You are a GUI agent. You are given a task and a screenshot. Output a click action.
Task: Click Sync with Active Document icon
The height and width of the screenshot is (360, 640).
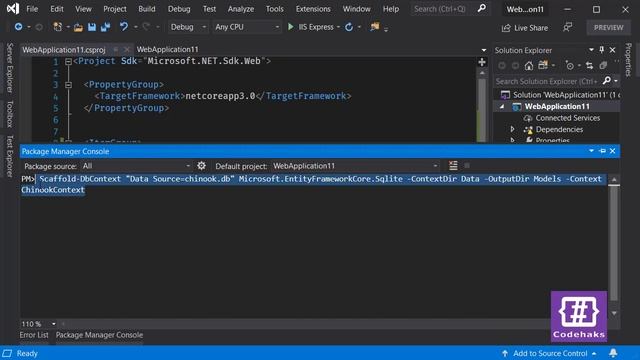coord(589,65)
